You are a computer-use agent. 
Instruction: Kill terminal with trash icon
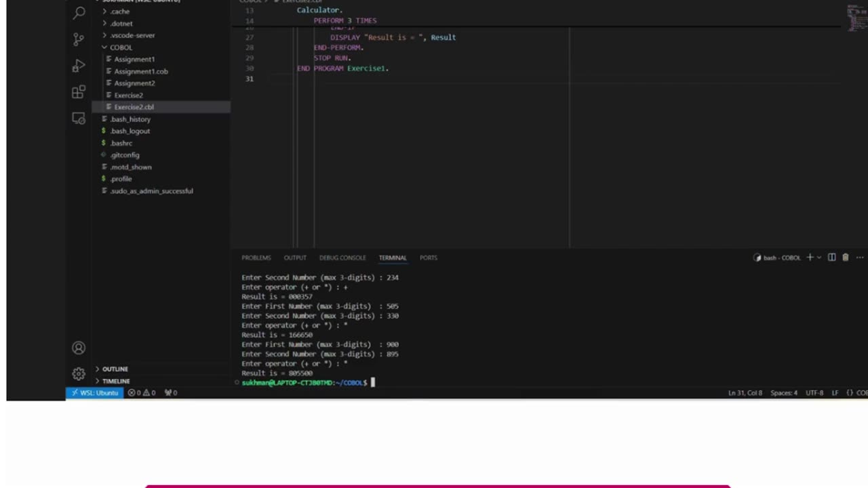845,258
